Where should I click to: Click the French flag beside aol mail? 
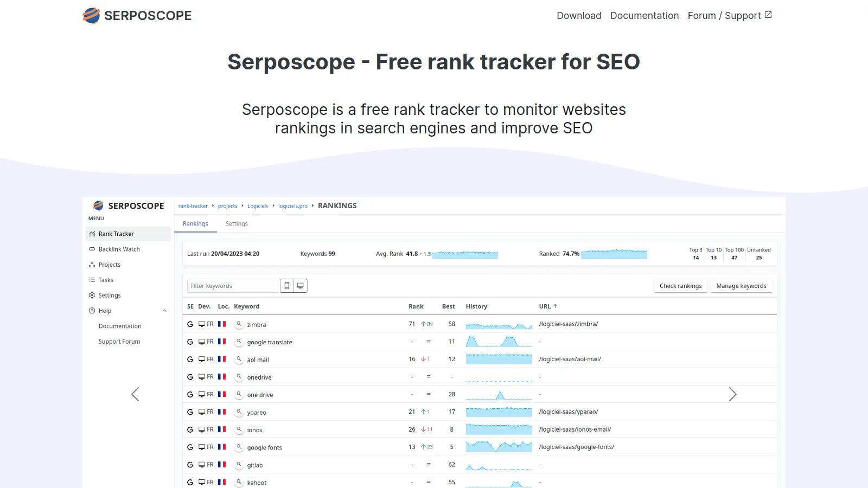click(221, 358)
